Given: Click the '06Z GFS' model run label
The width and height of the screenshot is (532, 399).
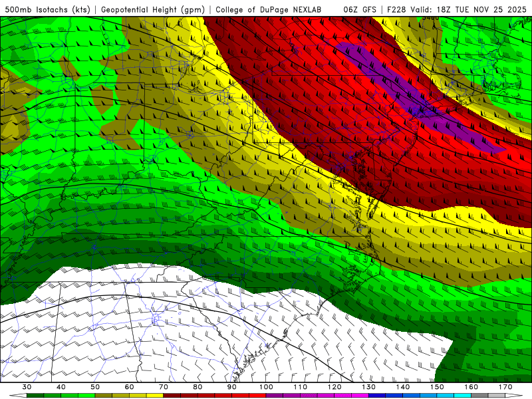Looking at the screenshot, I should pyautogui.click(x=360, y=9).
